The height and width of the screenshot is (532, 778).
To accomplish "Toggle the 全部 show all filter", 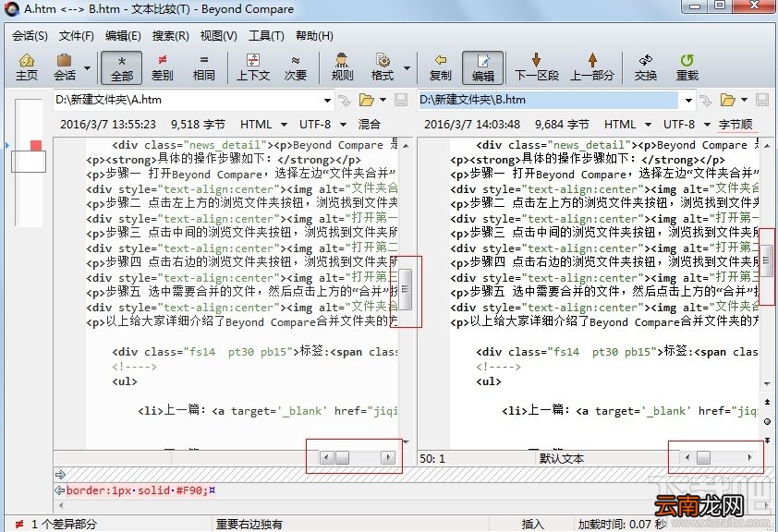I will coord(122,67).
